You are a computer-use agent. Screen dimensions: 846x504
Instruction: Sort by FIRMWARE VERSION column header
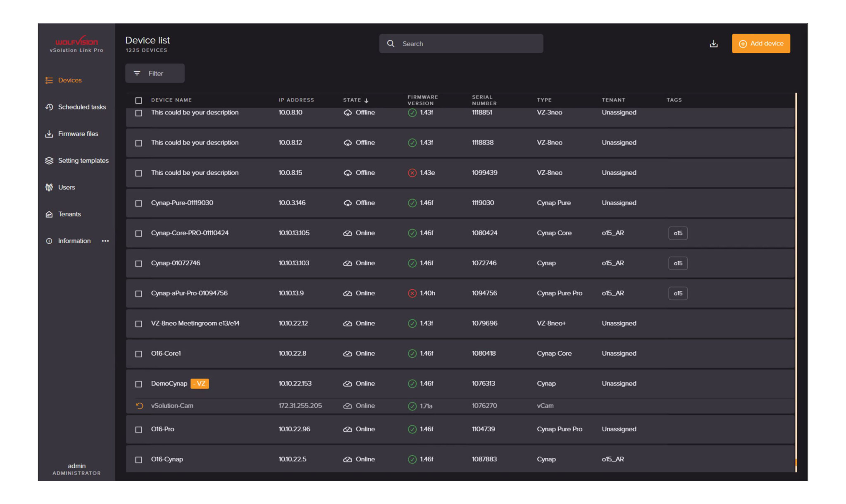[422, 100]
